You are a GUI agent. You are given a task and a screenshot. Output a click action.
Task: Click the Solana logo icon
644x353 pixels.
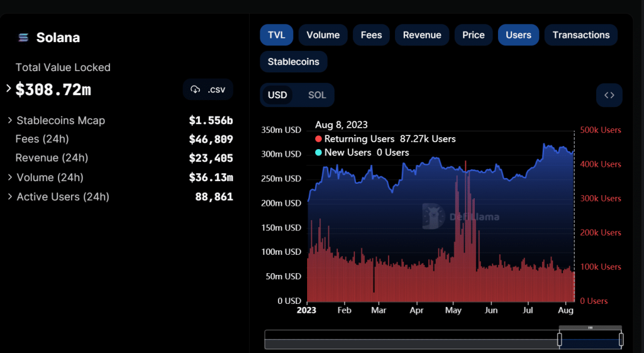[24, 38]
